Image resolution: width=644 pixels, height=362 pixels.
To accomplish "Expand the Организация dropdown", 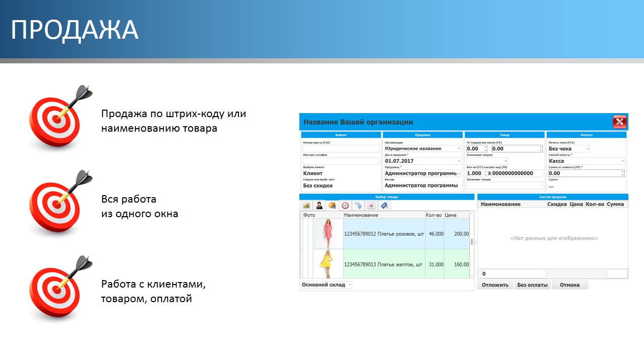I will [459, 149].
